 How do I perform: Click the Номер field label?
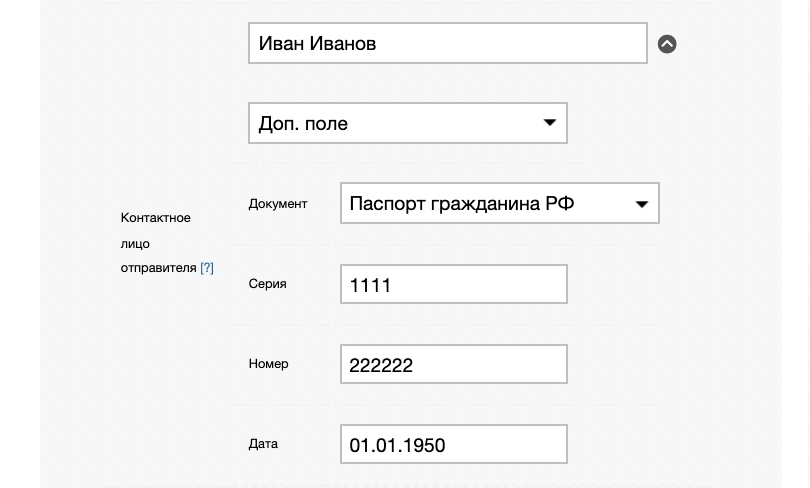pyautogui.click(x=268, y=364)
